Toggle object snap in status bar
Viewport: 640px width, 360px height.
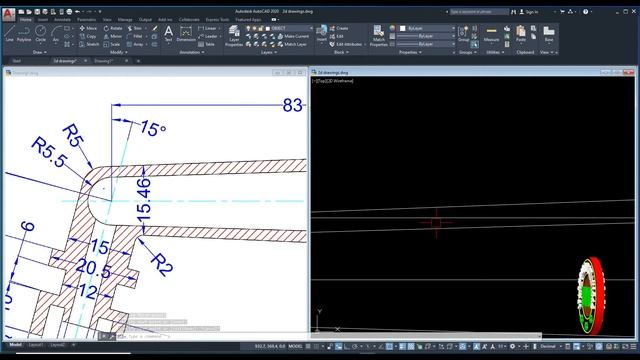[389, 346]
